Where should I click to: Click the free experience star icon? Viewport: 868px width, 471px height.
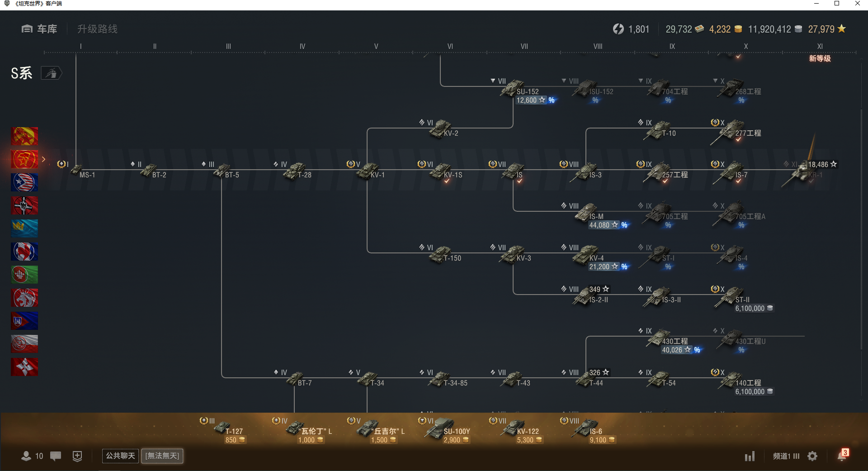point(841,29)
